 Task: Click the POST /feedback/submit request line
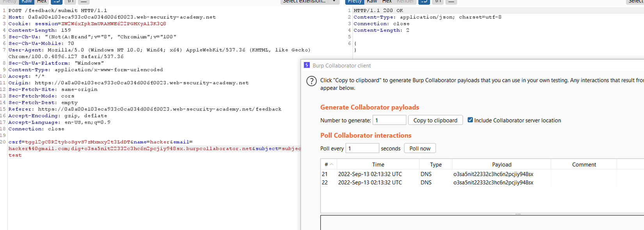click(58, 11)
